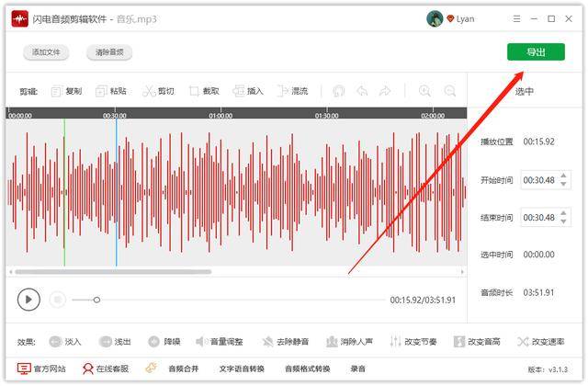Image resolution: width=588 pixels, height=386 pixels.
Task: Increase start time (开始时间) with up arrow
Action: pyautogui.click(x=563, y=176)
